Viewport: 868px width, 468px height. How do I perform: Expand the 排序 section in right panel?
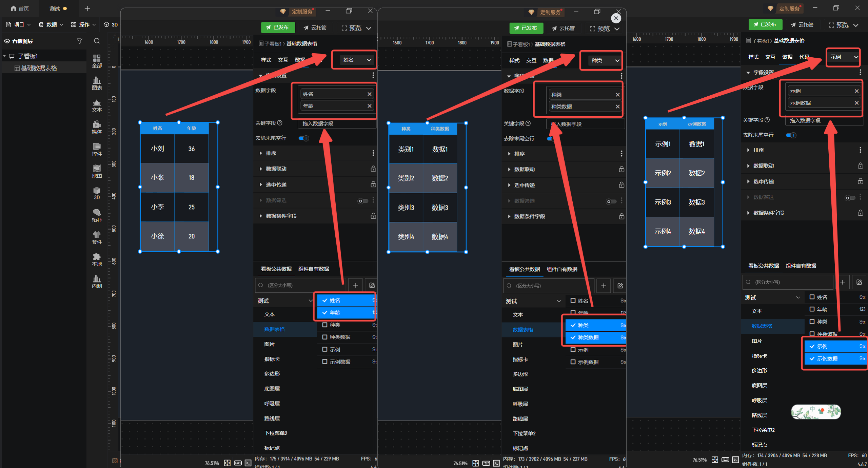(758, 150)
